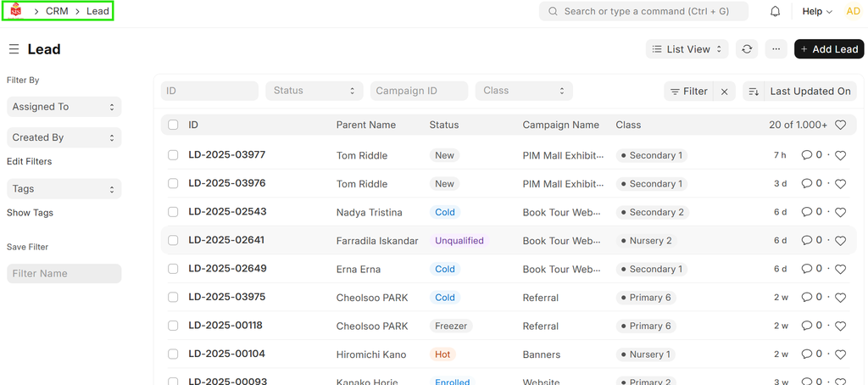
Task: Toggle the sidebar hamburger icon
Action: click(x=14, y=49)
